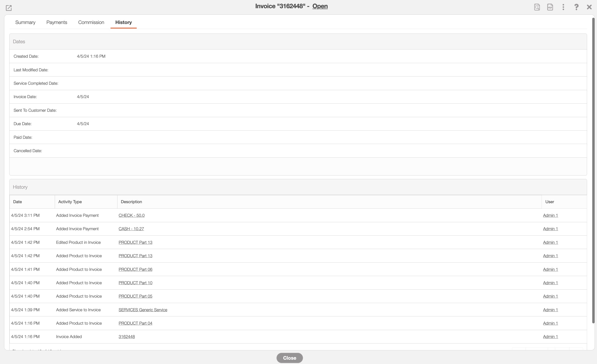Click the print preview icon
The image size is (597, 364).
[x=537, y=7]
